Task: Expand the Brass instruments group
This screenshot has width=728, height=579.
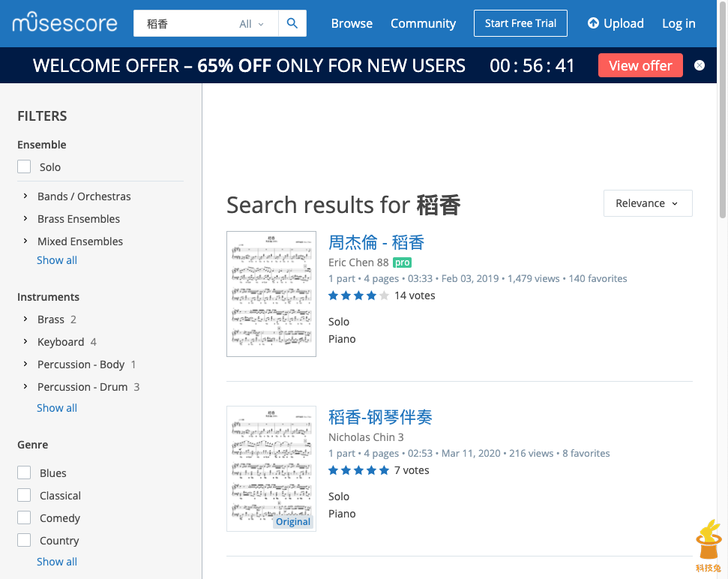Action: click(25, 319)
